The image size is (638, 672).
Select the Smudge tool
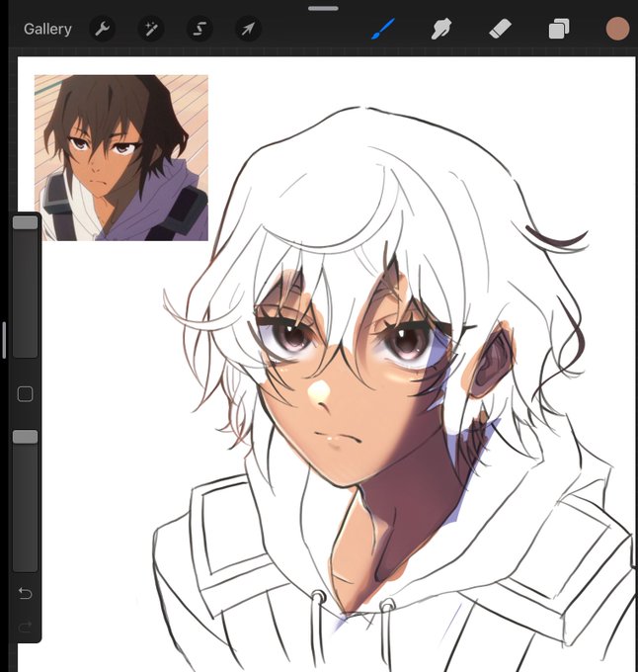[x=441, y=29]
